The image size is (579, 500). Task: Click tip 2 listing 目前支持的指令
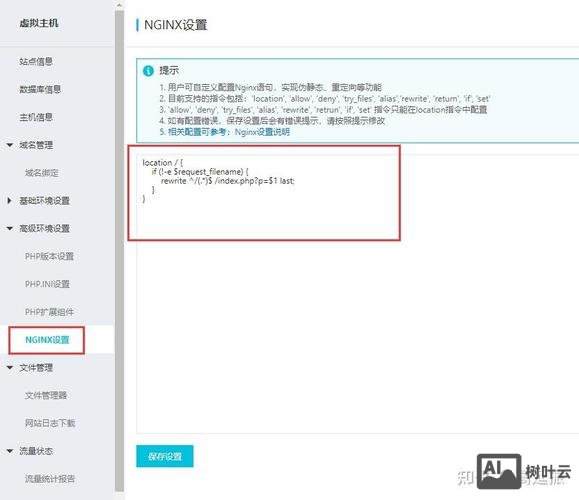point(325,99)
